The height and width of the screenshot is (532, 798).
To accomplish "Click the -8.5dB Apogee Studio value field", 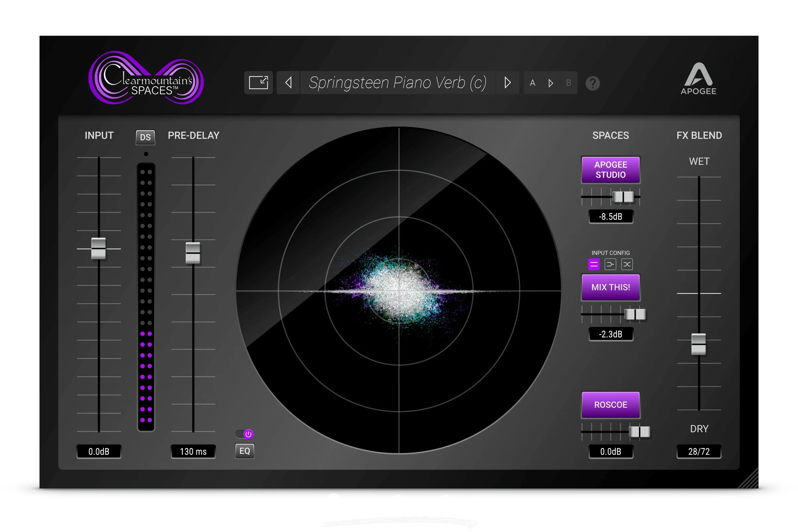I will coord(611,216).
